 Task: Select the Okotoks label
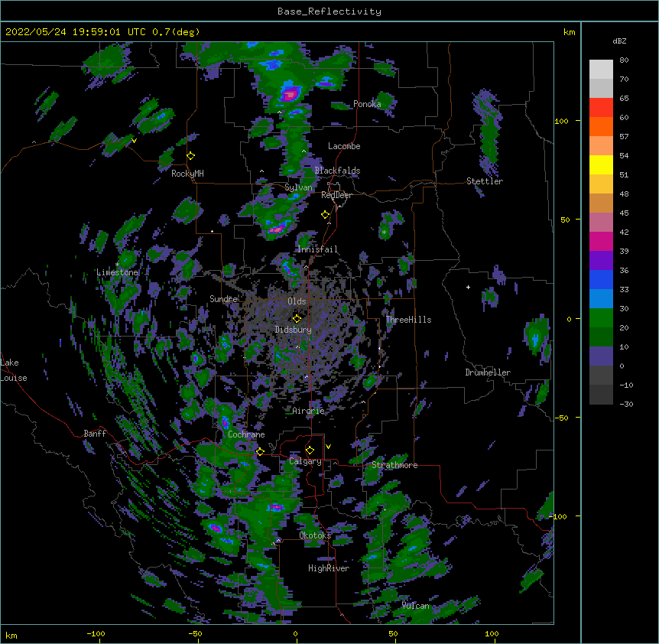click(315, 535)
